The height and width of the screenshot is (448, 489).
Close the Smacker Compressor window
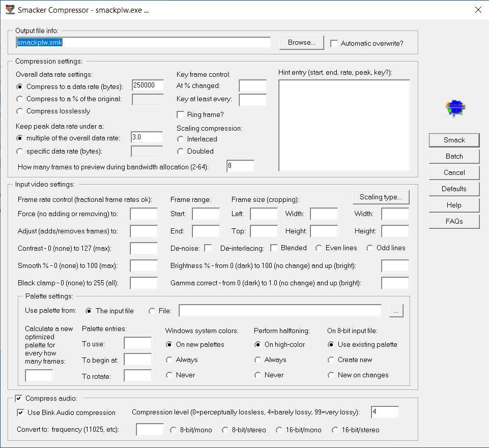(x=478, y=10)
